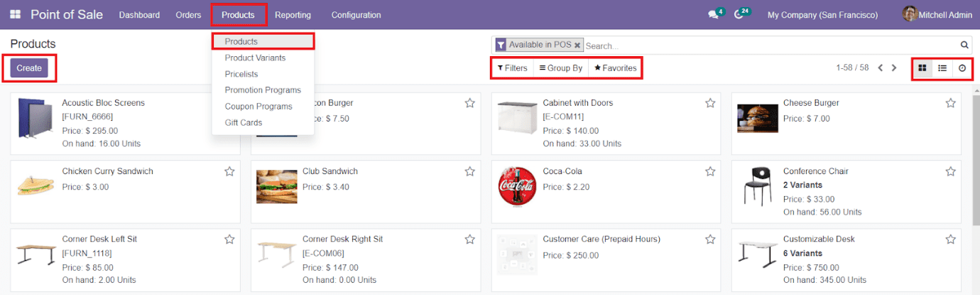Remove the Available in POS filter
Viewport: 980px width, 295px height.
[577, 45]
